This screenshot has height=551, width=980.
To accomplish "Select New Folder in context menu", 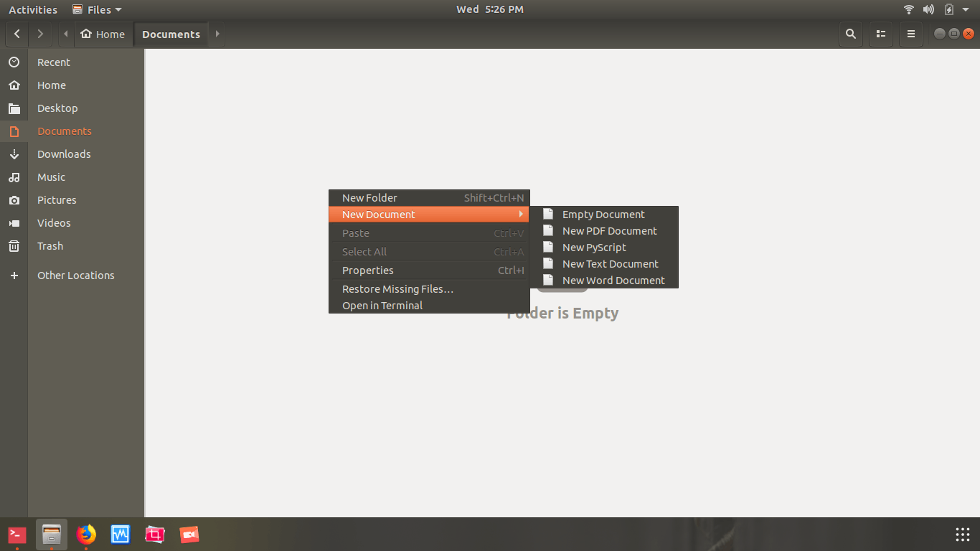I will (369, 198).
